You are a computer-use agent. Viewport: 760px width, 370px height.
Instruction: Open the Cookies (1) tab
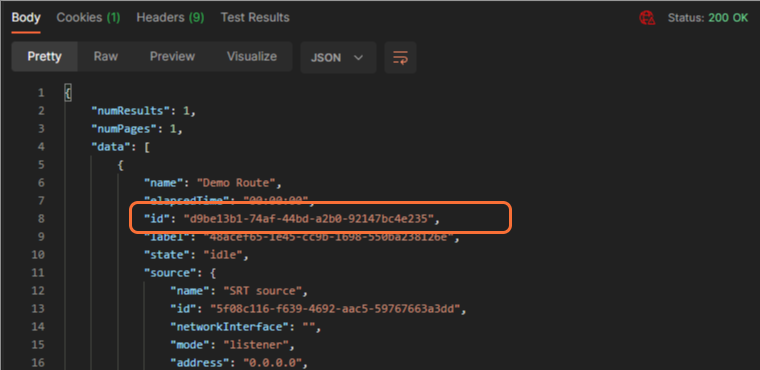[x=88, y=18]
